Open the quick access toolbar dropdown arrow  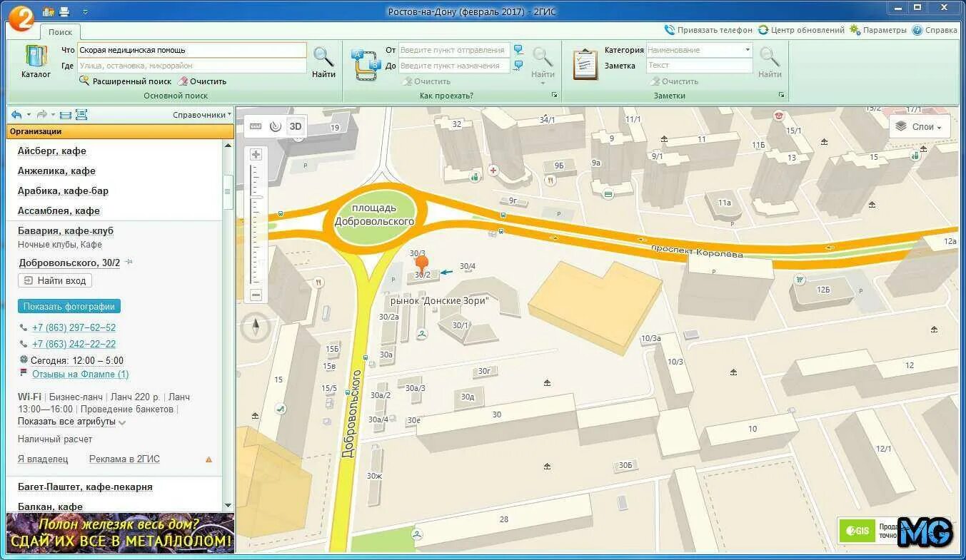pyautogui.click(x=85, y=12)
